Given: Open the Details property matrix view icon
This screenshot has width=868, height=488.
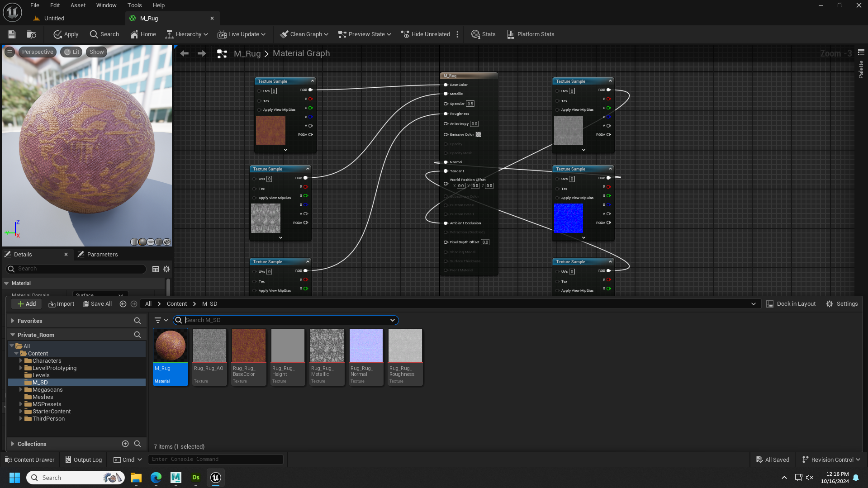Looking at the screenshot, I should pos(156,269).
